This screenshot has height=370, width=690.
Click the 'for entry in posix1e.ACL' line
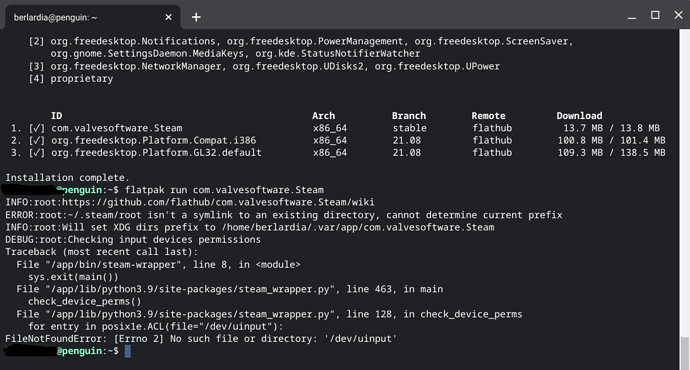156,326
